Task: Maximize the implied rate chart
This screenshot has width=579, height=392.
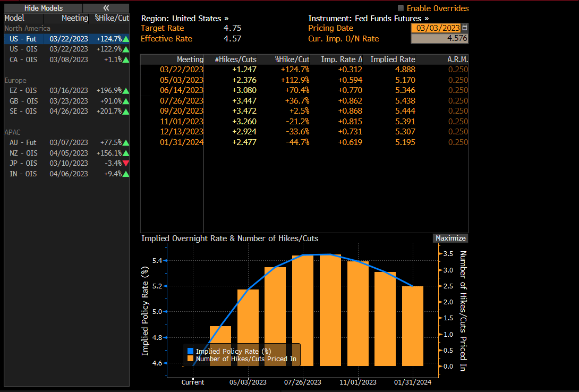Action: tap(450, 238)
